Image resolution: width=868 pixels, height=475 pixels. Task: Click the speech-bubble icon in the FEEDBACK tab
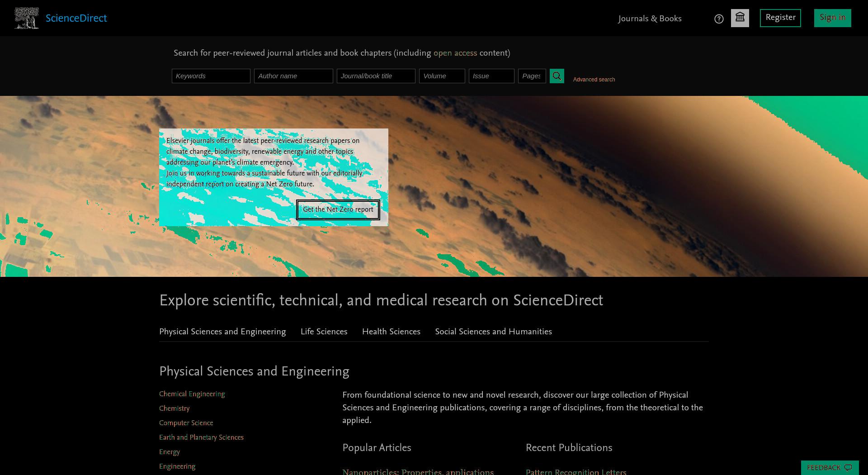[849, 468]
